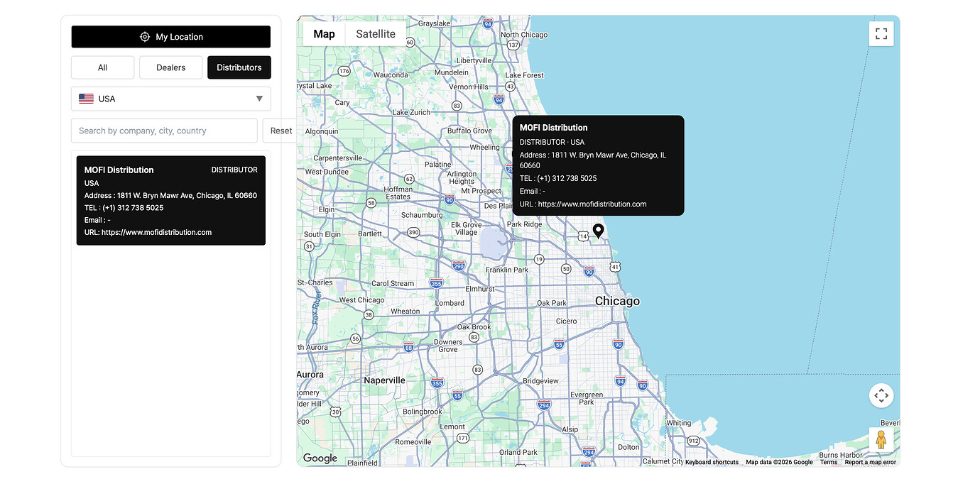Viewport: 980px width, 501px height.
Task: Click the DISTRIBUTOR label on the list card
Action: [x=234, y=170]
